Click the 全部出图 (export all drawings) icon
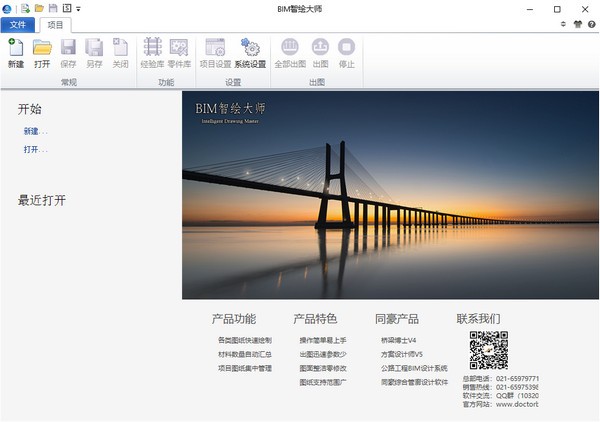The image size is (600, 422). pyautogui.click(x=290, y=52)
